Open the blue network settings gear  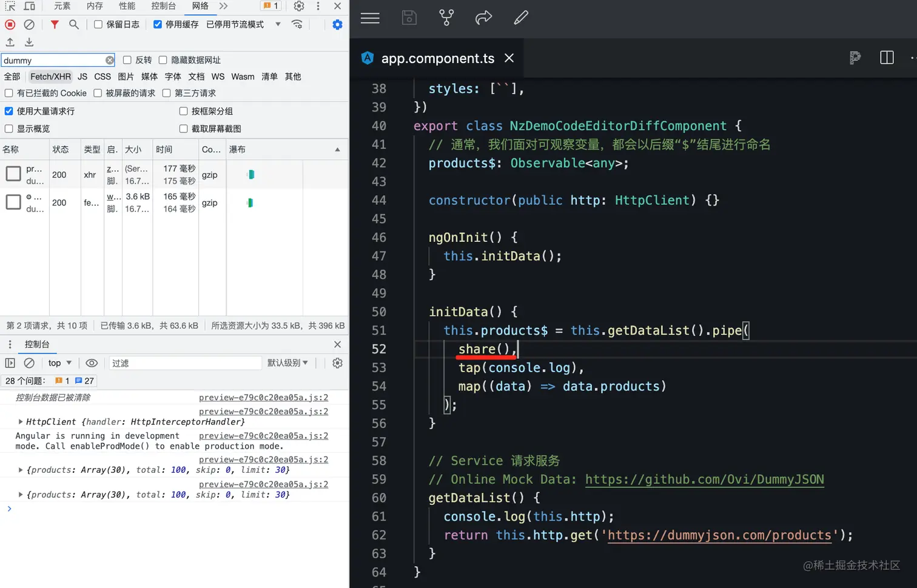pyautogui.click(x=338, y=24)
